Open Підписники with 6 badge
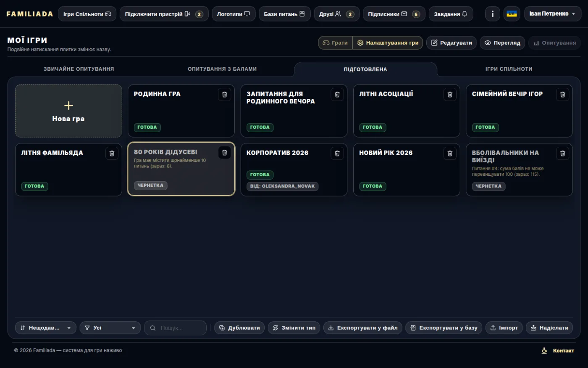The image size is (588, 368). (x=394, y=14)
